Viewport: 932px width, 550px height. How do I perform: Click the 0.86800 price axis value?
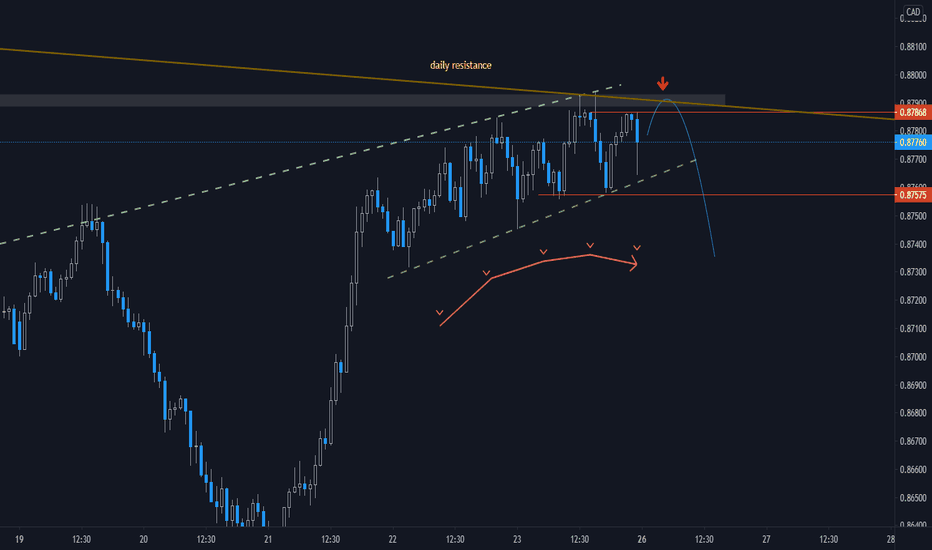912,413
